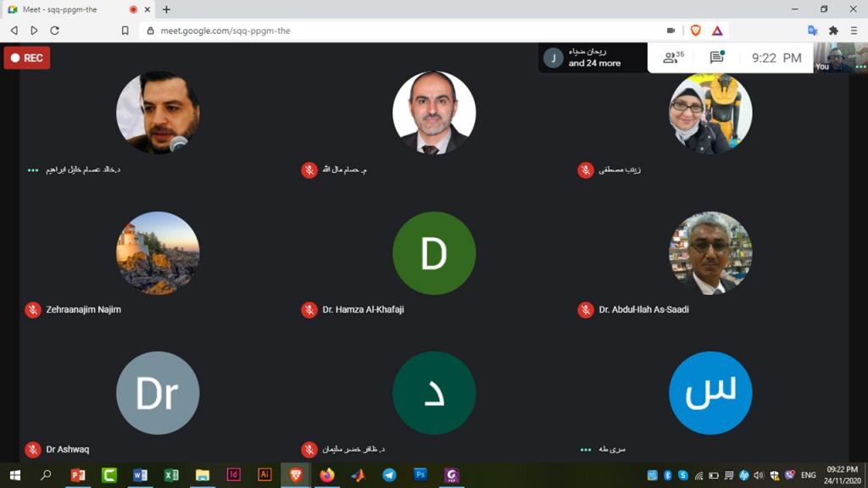The height and width of the screenshot is (488, 868).
Task: Open the Brave Rewards triangle icon
Action: click(717, 30)
